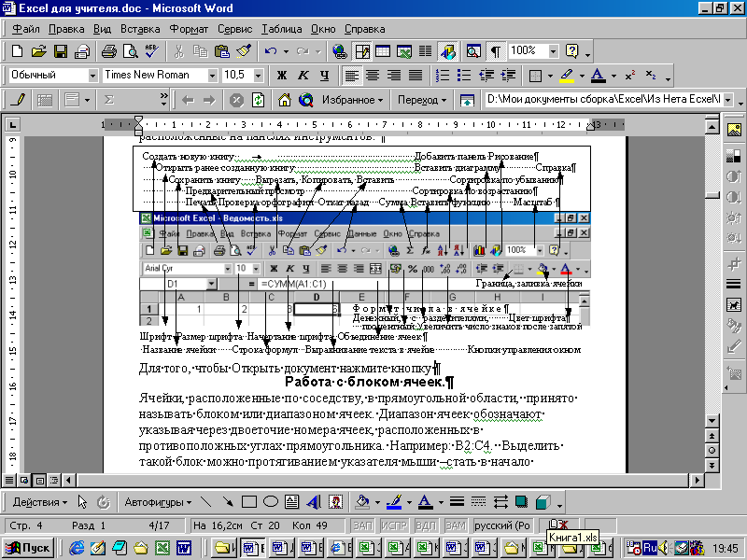This screenshot has height=560, width=747.
Task: Toggle the Tables and Borders toolbar
Action: (x=361, y=51)
